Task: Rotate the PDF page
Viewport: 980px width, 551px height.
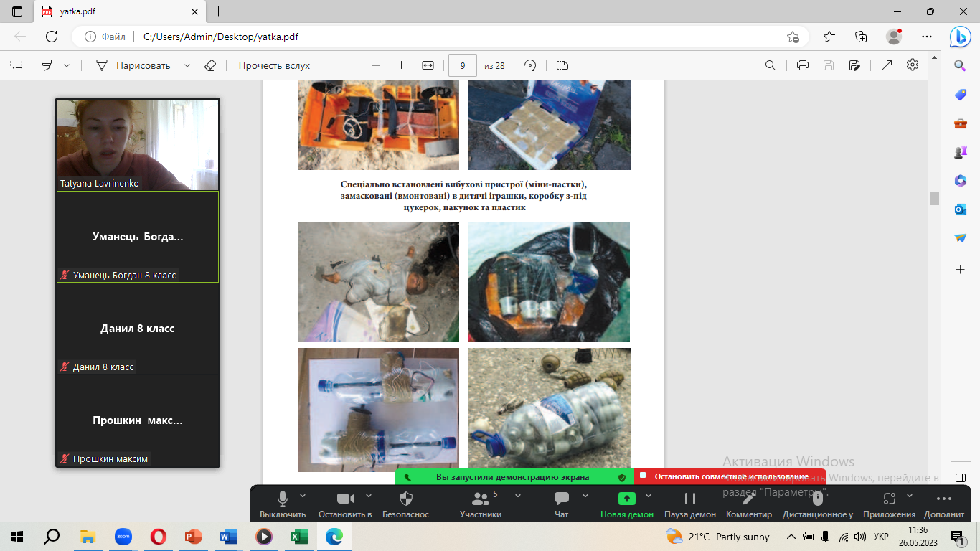Action: [530, 65]
